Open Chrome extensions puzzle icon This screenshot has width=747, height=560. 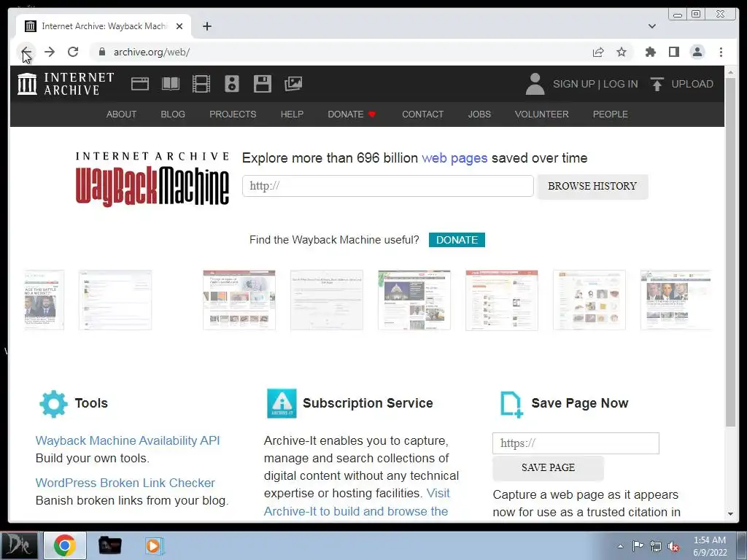tap(650, 52)
